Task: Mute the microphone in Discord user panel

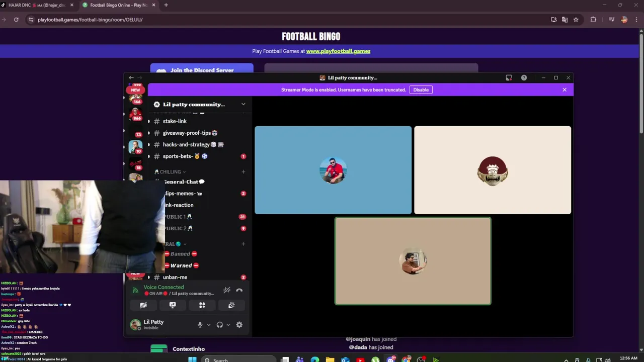Action: pyautogui.click(x=200, y=325)
